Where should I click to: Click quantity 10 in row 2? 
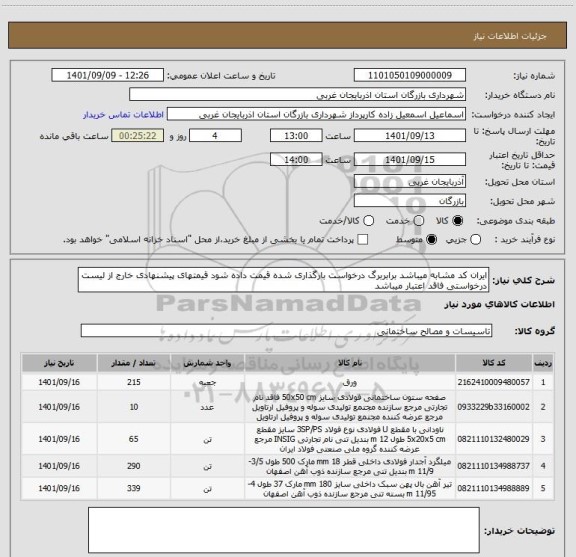point(134,407)
